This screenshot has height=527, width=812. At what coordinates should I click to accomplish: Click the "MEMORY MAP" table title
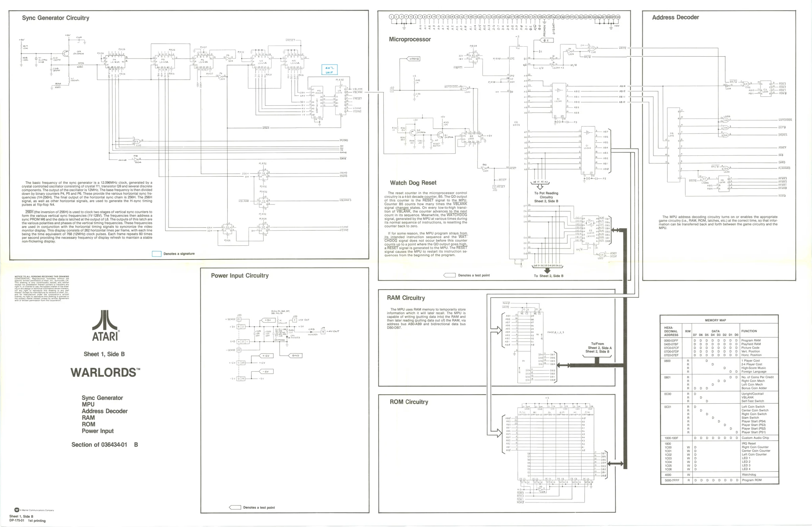click(715, 320)
